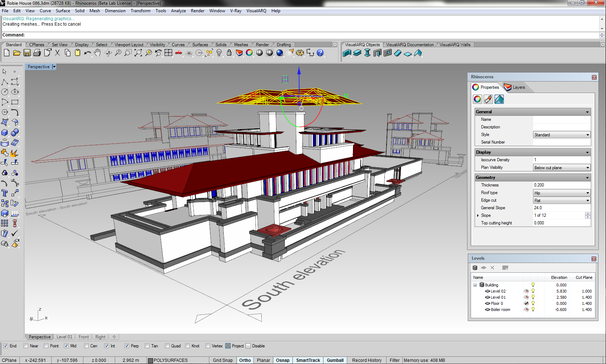
Task: Select the VisualARQ Beam tool icon
Action: (357, 53)
